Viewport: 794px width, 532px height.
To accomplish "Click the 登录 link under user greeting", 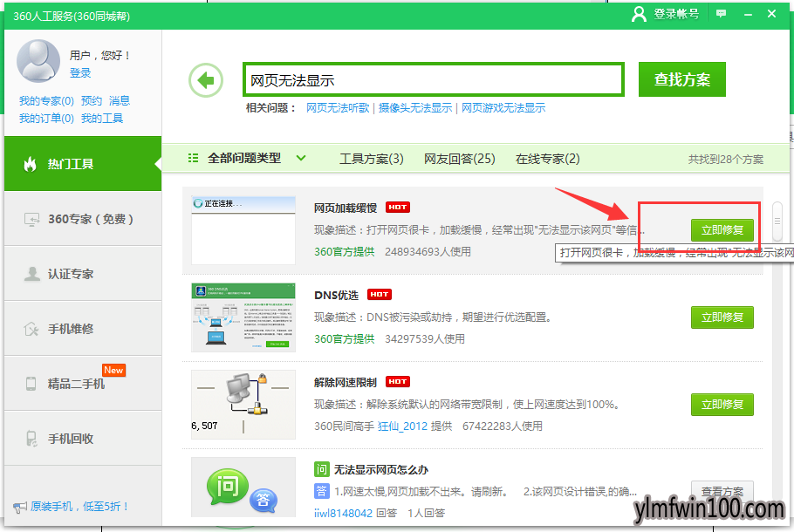I will pos(80,73).
